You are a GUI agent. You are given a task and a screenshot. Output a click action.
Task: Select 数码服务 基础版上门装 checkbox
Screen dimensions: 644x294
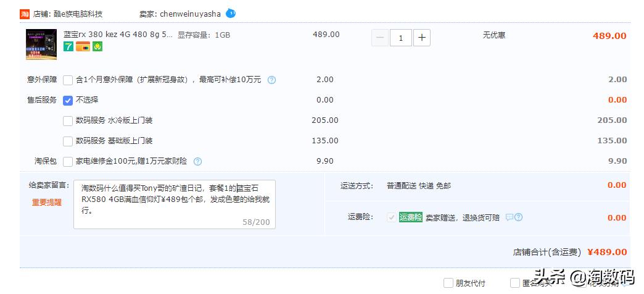(x=68, y=141)
